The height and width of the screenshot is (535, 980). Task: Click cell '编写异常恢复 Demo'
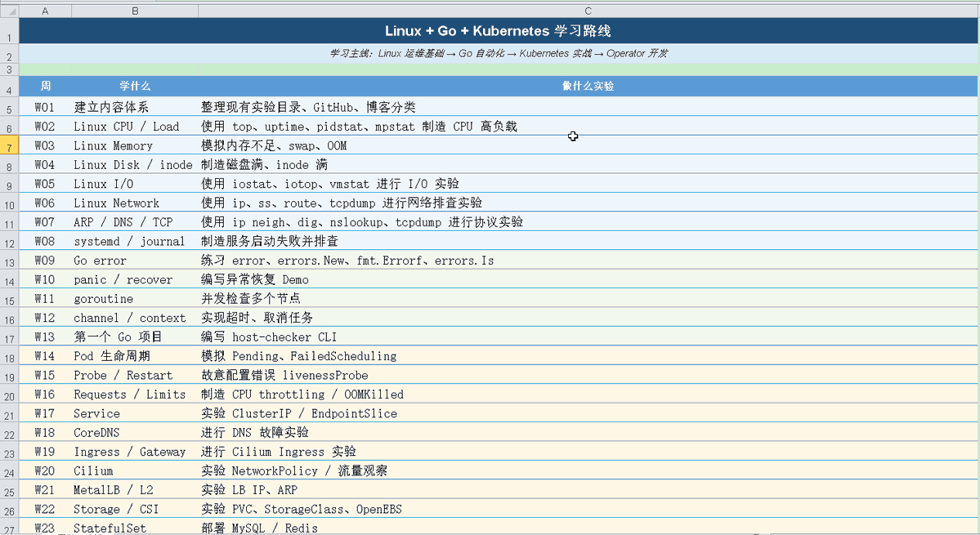588,279
